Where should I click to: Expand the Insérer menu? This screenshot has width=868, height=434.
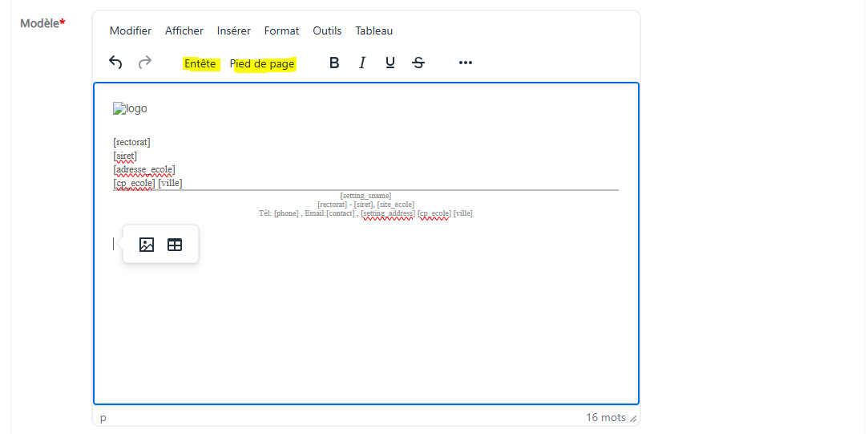pos(234,30)
